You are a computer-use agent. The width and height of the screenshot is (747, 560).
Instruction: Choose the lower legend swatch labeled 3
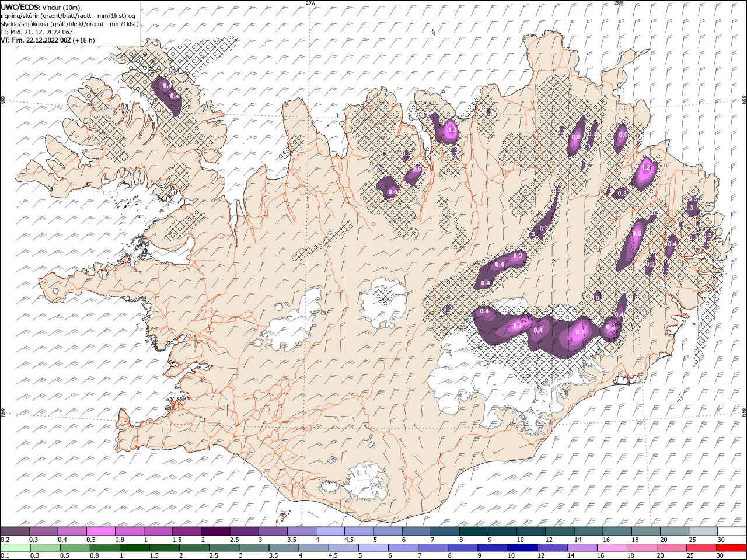coord(254,548)
